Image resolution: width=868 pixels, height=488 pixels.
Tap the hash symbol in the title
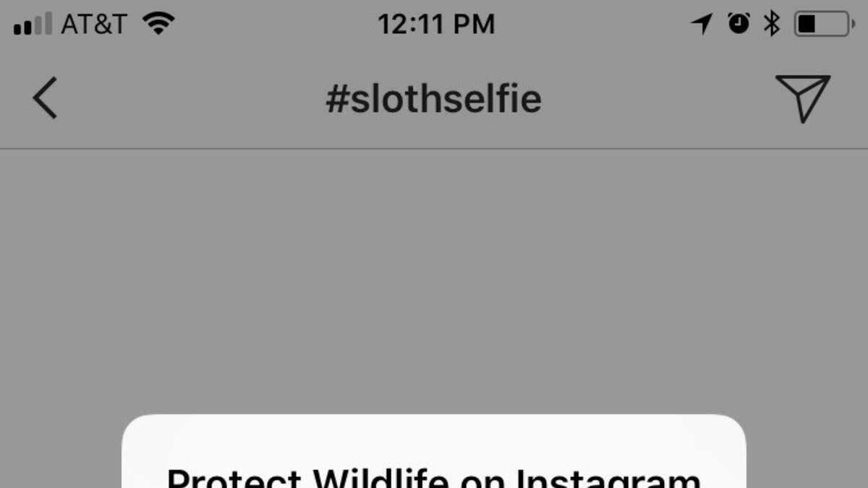click(337, 99)
